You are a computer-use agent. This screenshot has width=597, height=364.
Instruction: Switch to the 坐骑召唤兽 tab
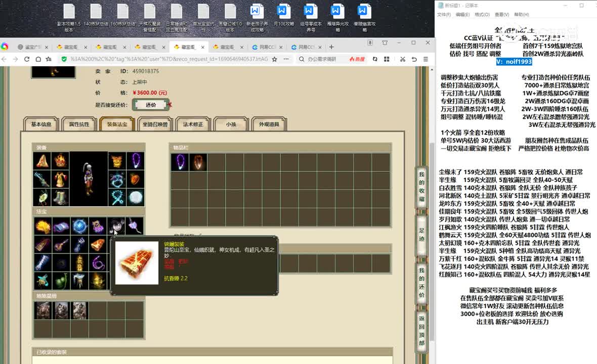(x=155, y=124)
